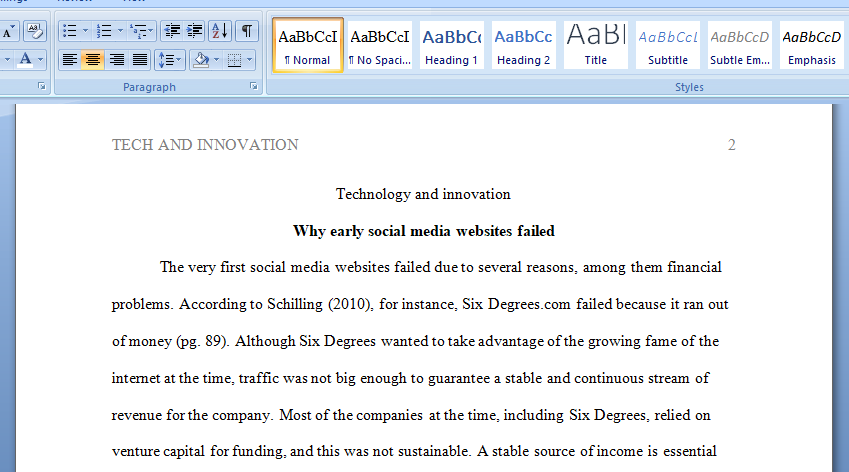Click the word sustainable in the last line
Screen dimensions: 849x472
click(434, 451)
